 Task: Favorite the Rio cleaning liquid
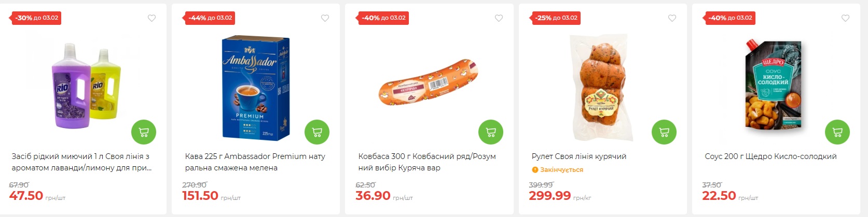point(151,18)
